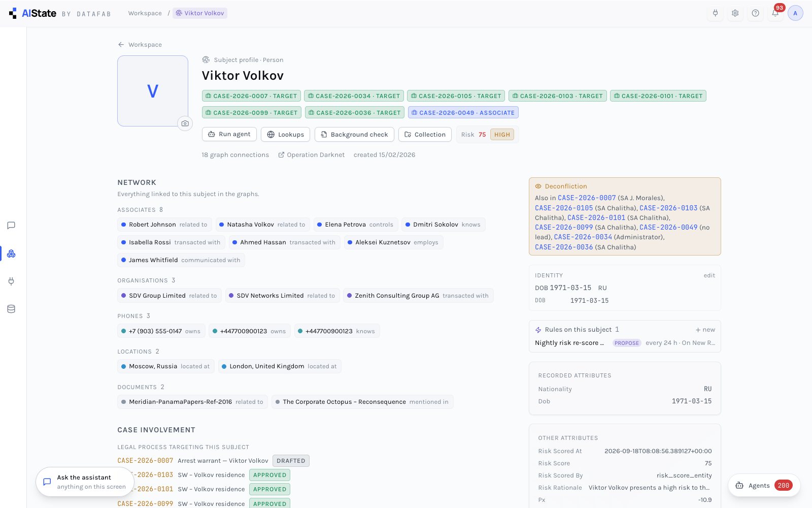Open Operation Darknet link

311,155
